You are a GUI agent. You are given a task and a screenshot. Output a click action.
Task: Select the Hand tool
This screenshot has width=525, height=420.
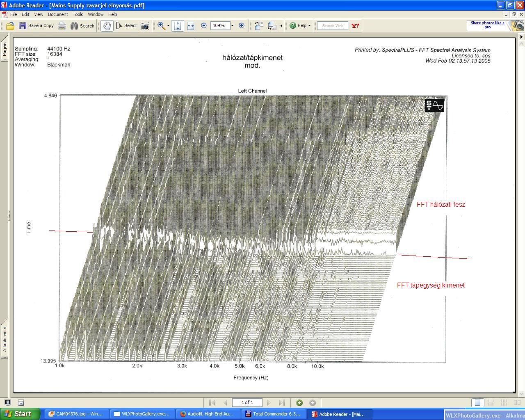pos(107,26)
